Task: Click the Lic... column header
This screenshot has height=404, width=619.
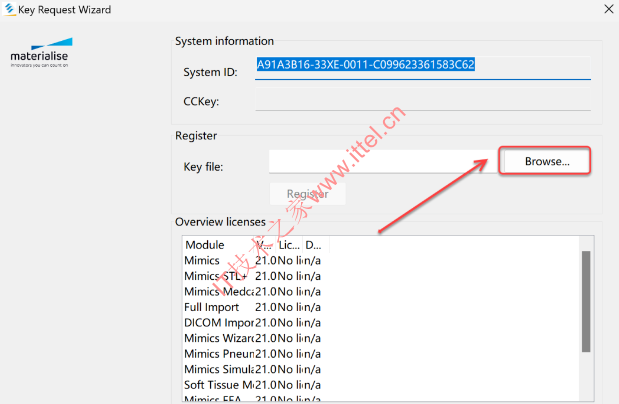Action: (289, 245)
